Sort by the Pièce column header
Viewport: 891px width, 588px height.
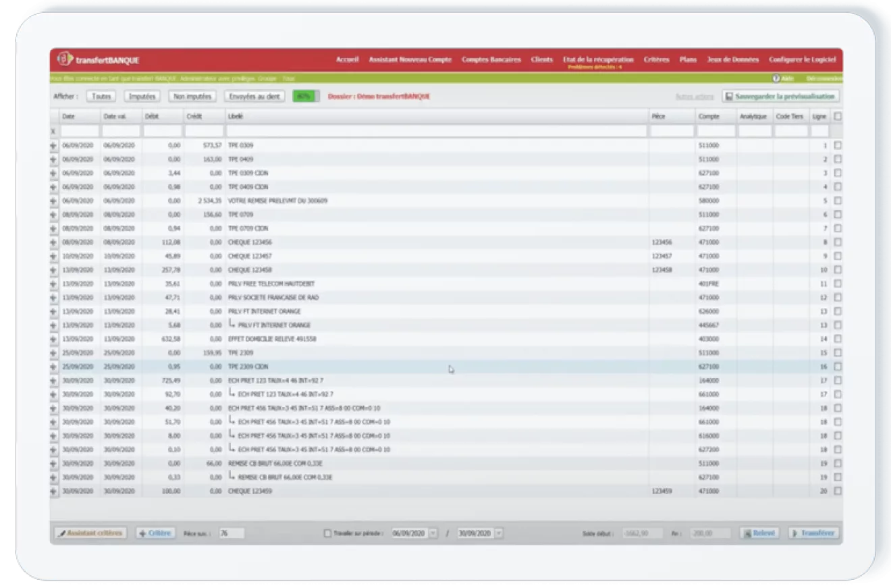click(x=672, y=116)
